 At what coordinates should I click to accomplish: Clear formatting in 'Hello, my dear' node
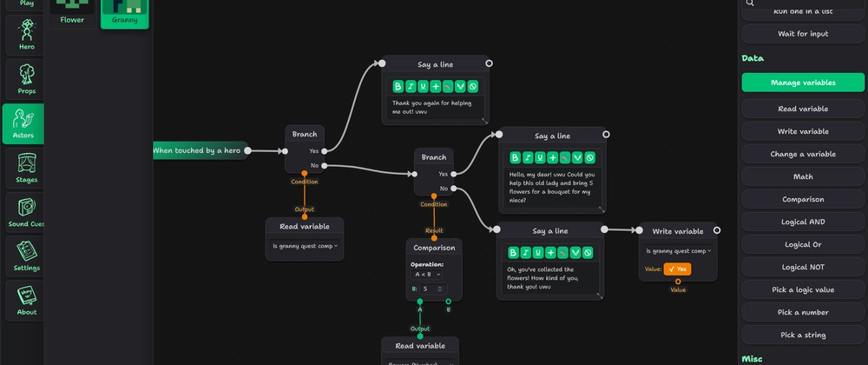[589, 158]
